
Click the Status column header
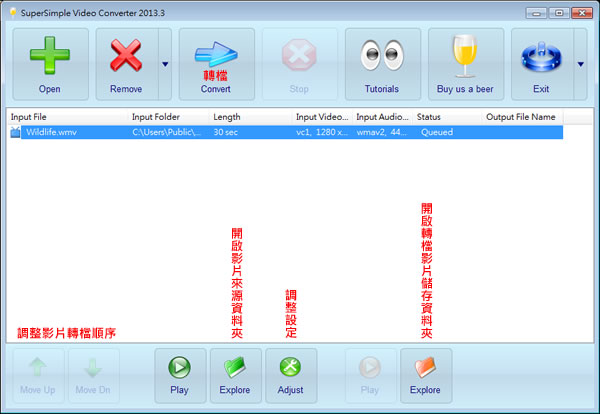447,117
